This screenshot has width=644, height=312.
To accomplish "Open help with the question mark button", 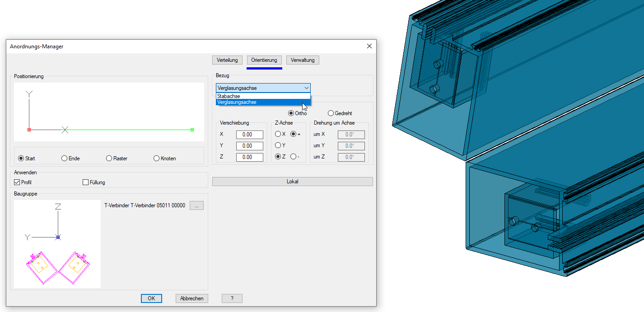I will coord(232,298).
